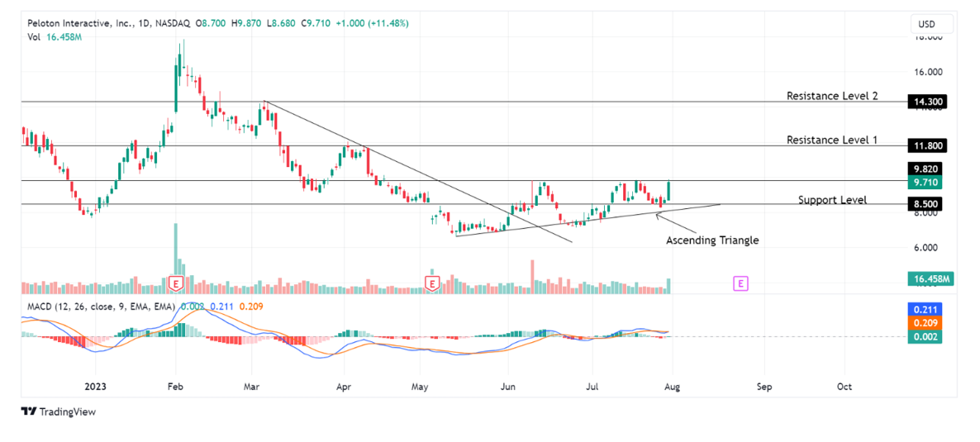Click the 14.300 price label
This screenshot has width=980, height=442.
coord(926,102)
